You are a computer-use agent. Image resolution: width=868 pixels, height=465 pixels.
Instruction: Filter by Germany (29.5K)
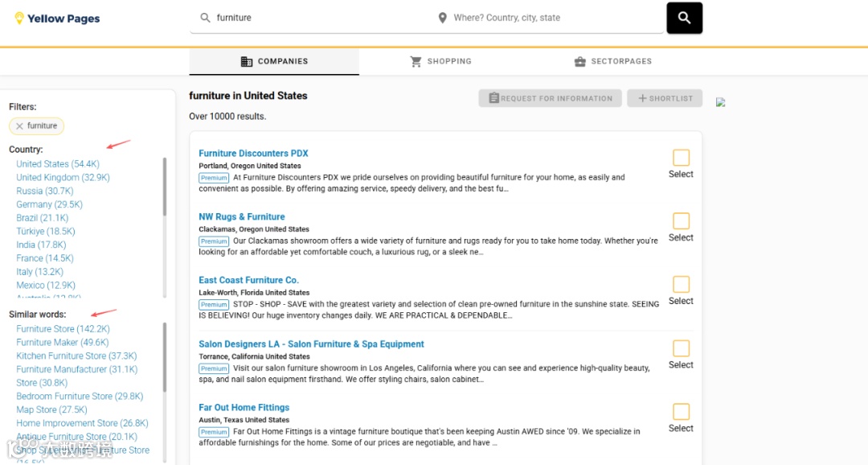49,204
